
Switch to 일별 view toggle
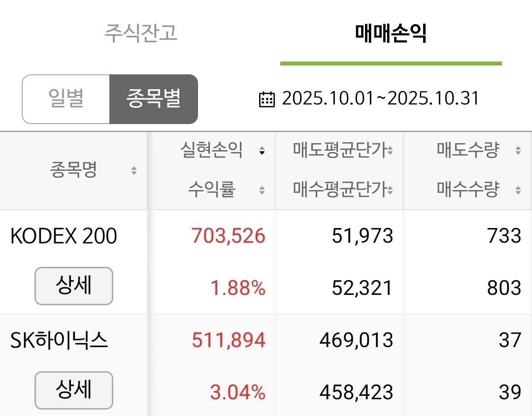pyautogui.click(x=66, y=99)
